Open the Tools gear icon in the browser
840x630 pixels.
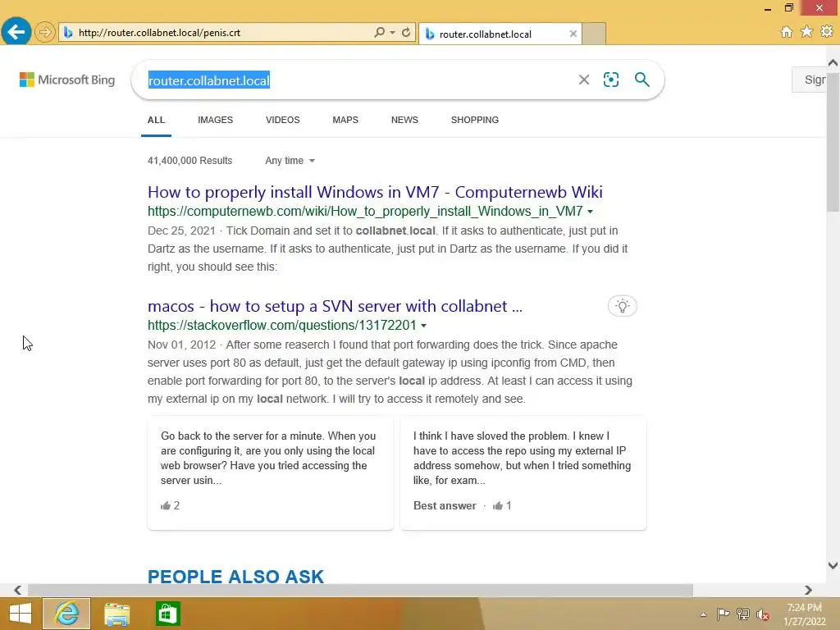[x=827, y=32]
